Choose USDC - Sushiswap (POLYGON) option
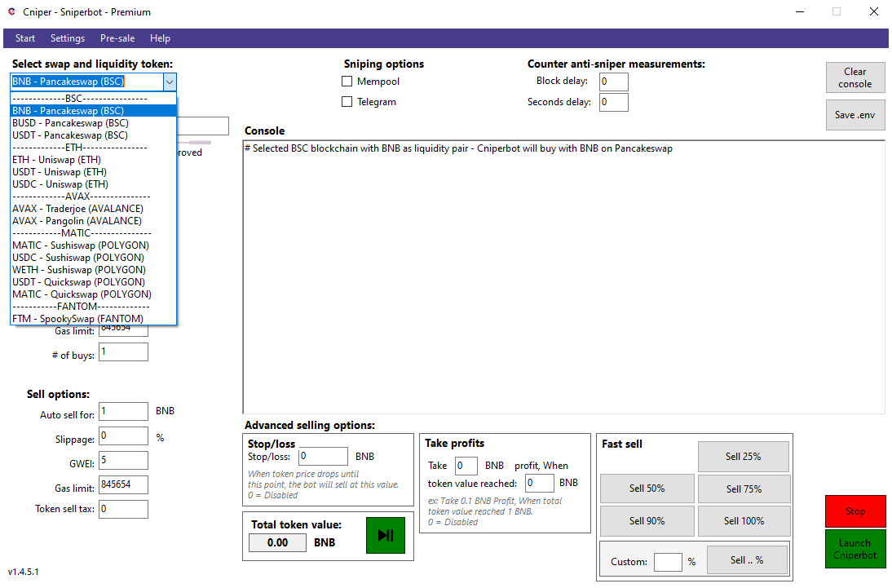892x588 pixels. pos(93,257)
